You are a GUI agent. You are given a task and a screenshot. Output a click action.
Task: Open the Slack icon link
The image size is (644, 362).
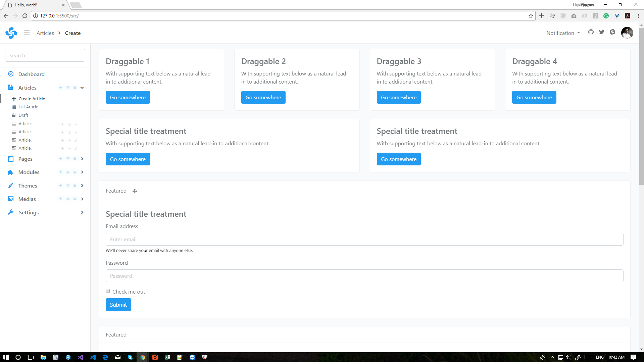pos(612,32)
